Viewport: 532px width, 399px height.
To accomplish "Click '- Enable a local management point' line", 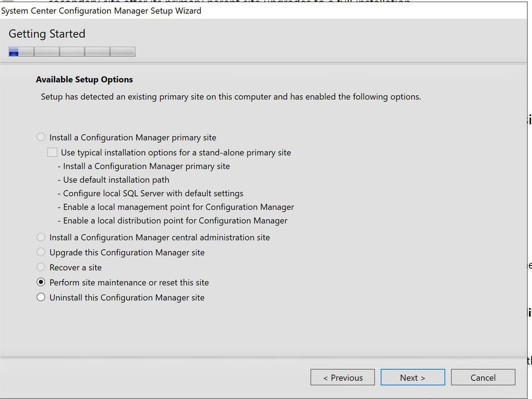I will click(176, 207).
